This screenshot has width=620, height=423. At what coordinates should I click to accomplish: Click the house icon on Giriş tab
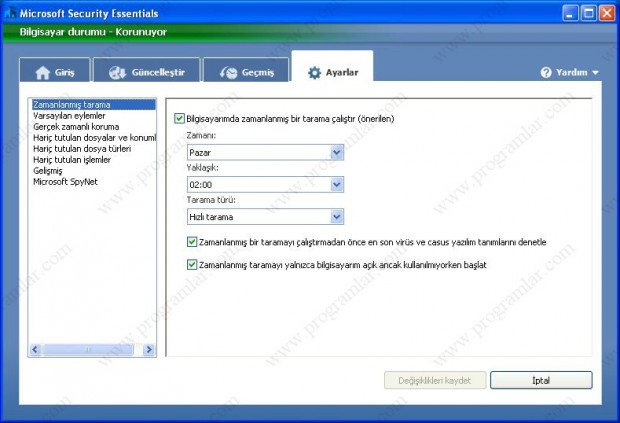tap(43, 73)
